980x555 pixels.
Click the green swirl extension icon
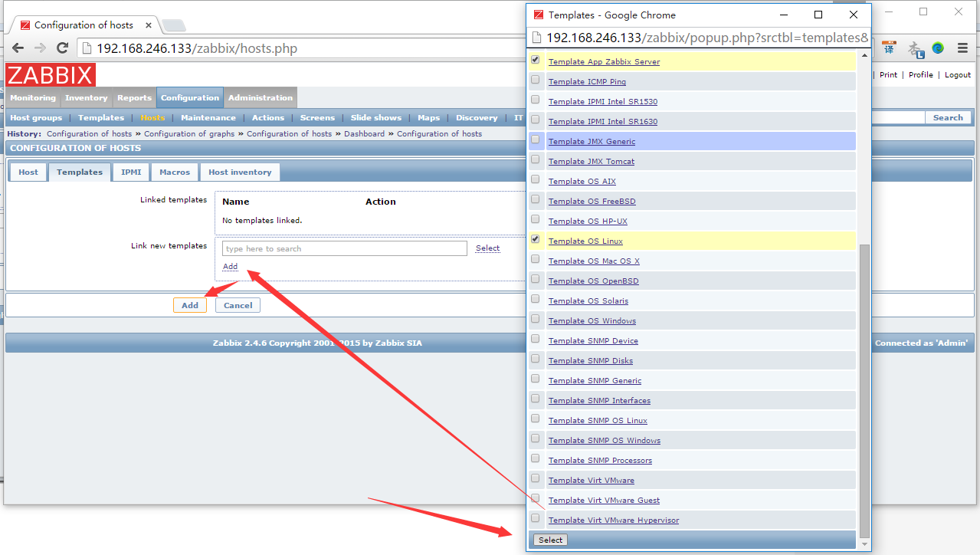[938, 48]
